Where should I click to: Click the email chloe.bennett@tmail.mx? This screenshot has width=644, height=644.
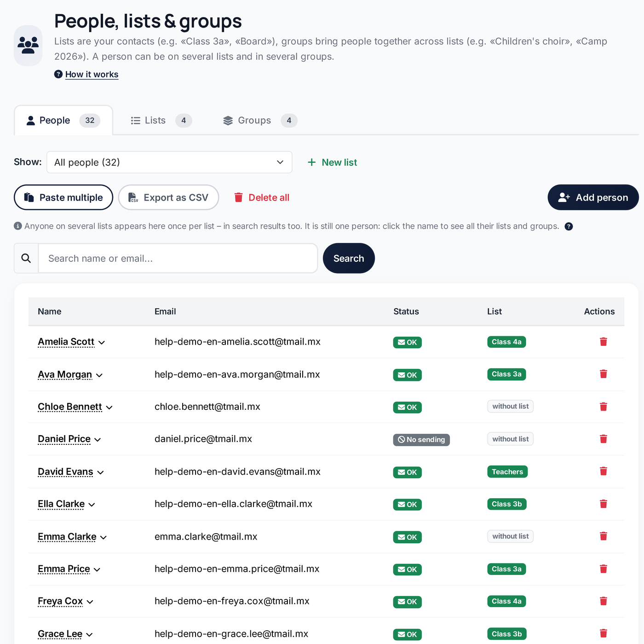tap(207, 407)
